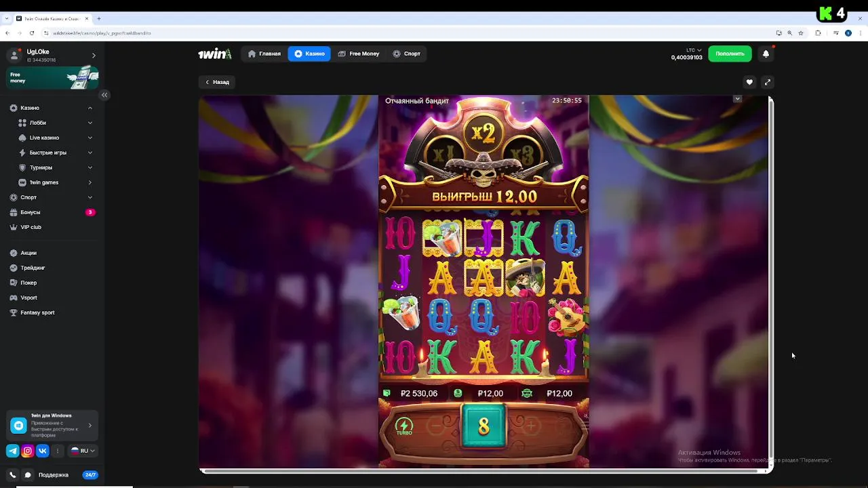Image resolution: width=868 pixels, height=488 pixels.
Task: Click the x2 multiplier badge
Action: point(484,133)
